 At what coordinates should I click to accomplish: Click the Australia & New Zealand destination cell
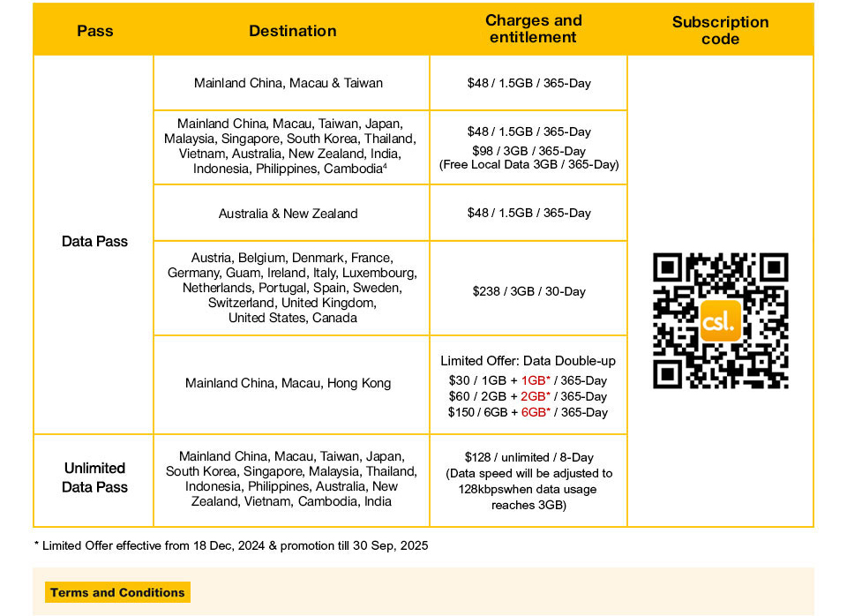[x=289, y=214]
